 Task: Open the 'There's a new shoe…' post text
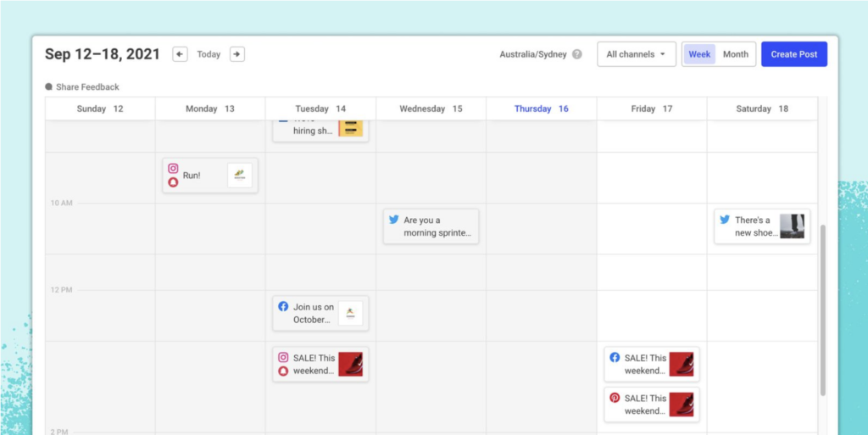coord(756,226)
